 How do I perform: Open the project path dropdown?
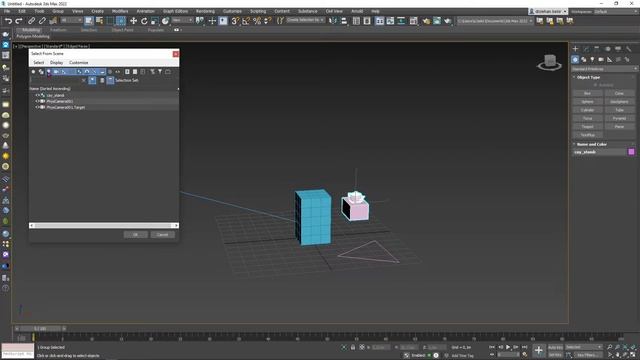pyautogui.click(x=495, y=21)
